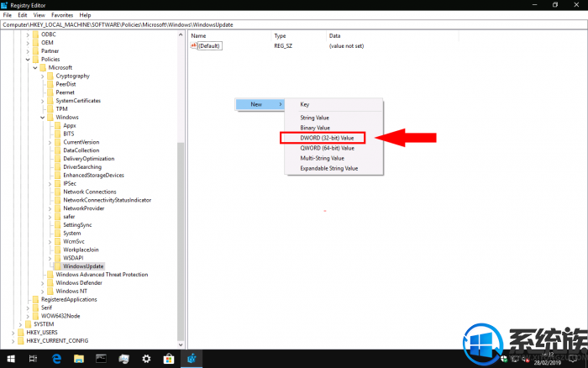Click the tree pane scrollbar thumb
Screen dimensions: 588x368
coord(181,241)
